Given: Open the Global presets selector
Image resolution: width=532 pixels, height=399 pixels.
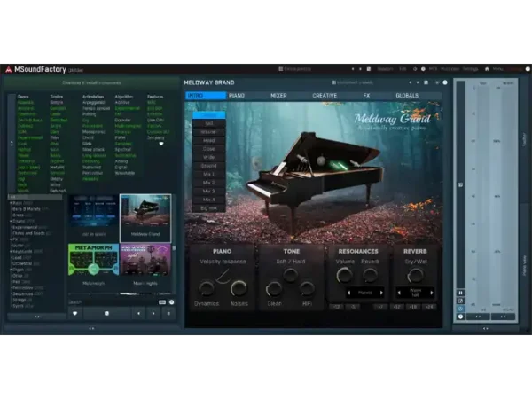Looking at the screenshot, I should coord(295,69).
